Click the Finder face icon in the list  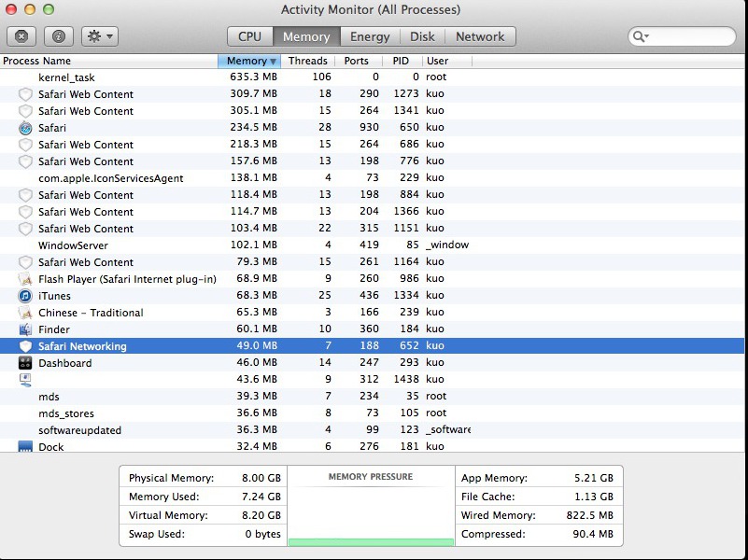(x=25, y=329)
